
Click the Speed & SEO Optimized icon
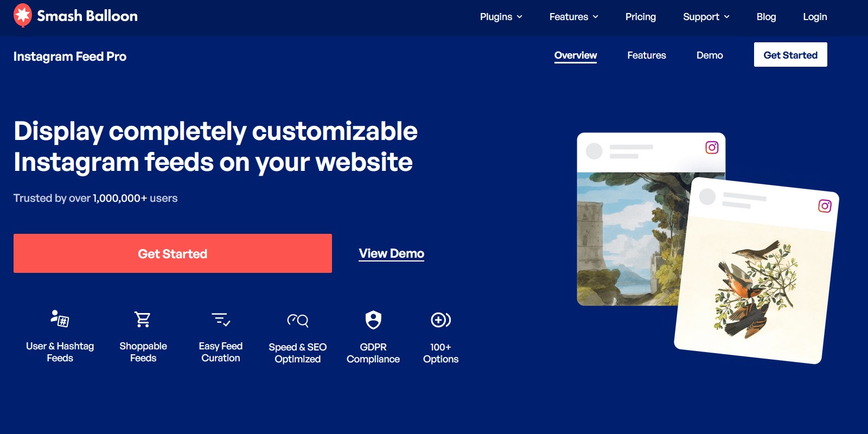[298, 320]
